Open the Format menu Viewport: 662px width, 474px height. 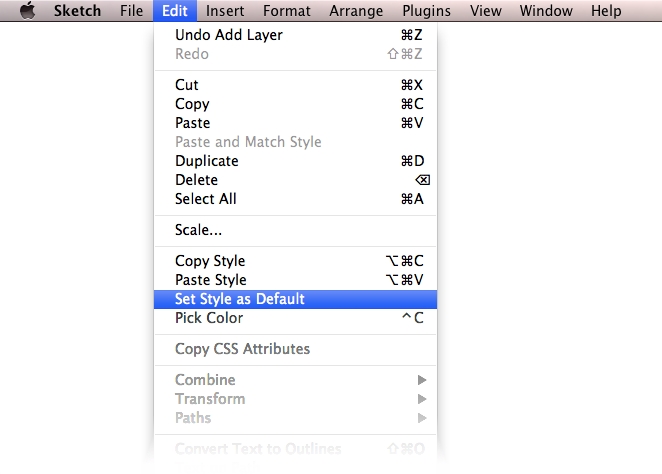click(x=287, y=11)
